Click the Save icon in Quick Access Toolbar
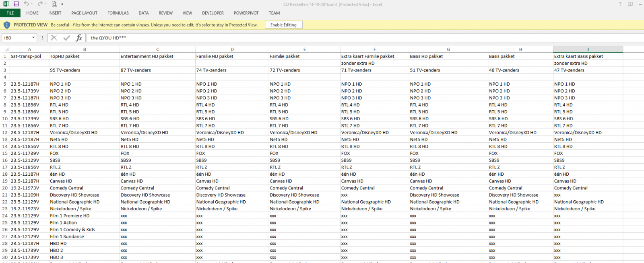Screen dimensions: 644x263 (x=16, y=4)
